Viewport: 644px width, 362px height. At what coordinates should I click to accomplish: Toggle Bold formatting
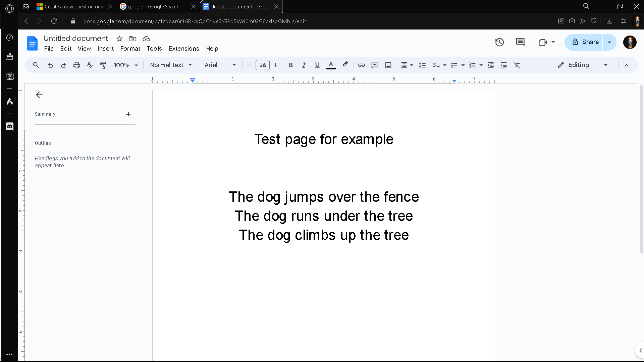tap(291, 65)
